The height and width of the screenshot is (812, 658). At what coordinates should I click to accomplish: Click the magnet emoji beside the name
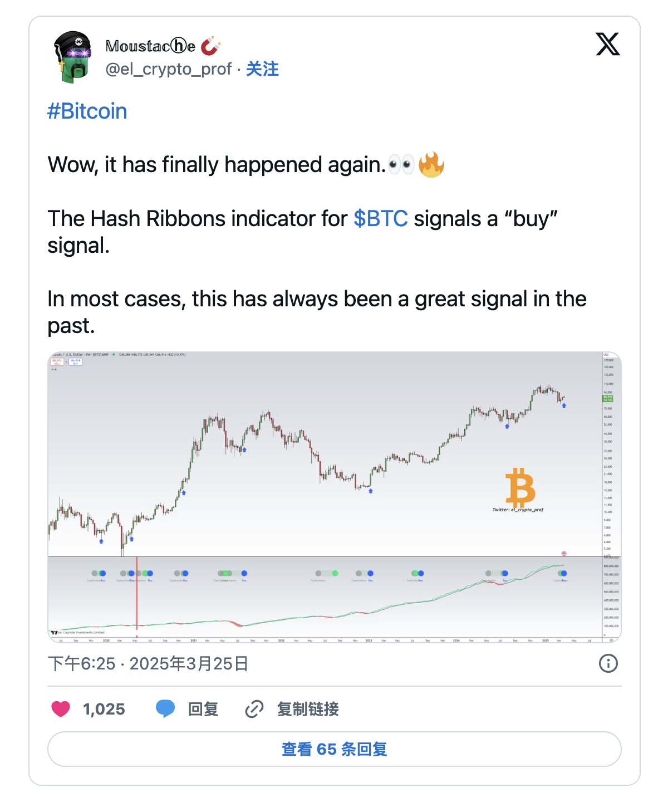click(x=210, y=46)
